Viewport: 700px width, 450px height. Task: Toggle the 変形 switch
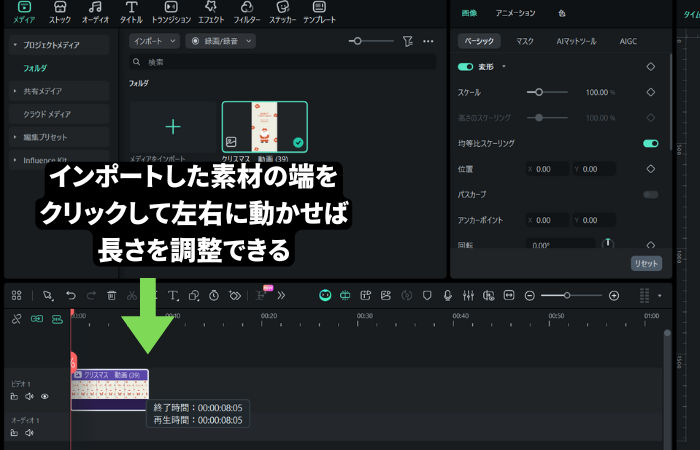[x=465, y=67]
